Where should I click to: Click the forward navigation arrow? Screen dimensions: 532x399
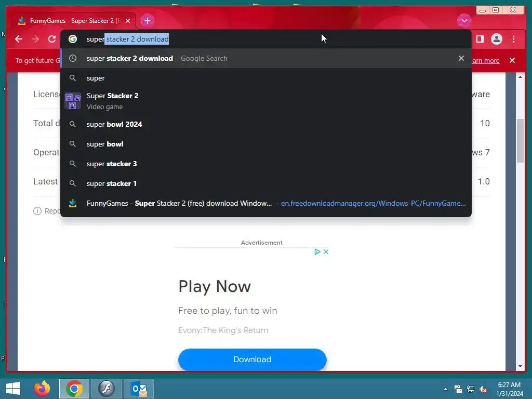point(35,39)
